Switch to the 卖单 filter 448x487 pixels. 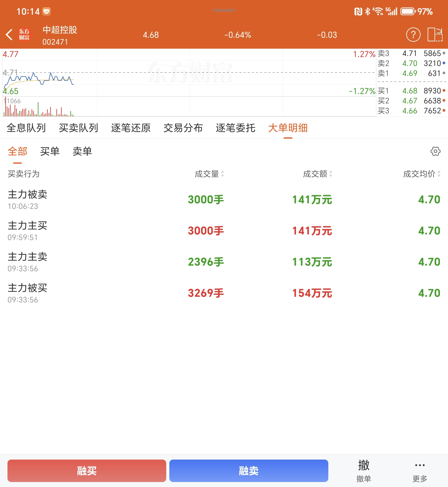click(82, 151)
